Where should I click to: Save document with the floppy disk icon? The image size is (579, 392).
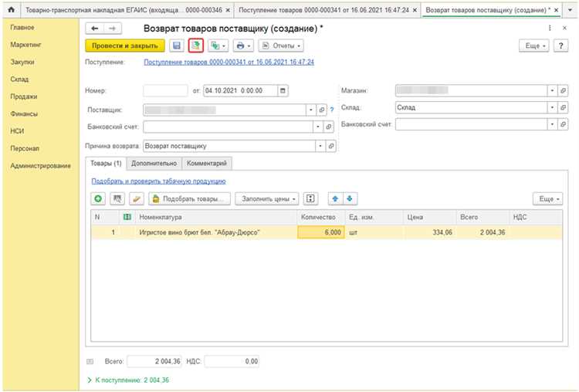(177, 46)
